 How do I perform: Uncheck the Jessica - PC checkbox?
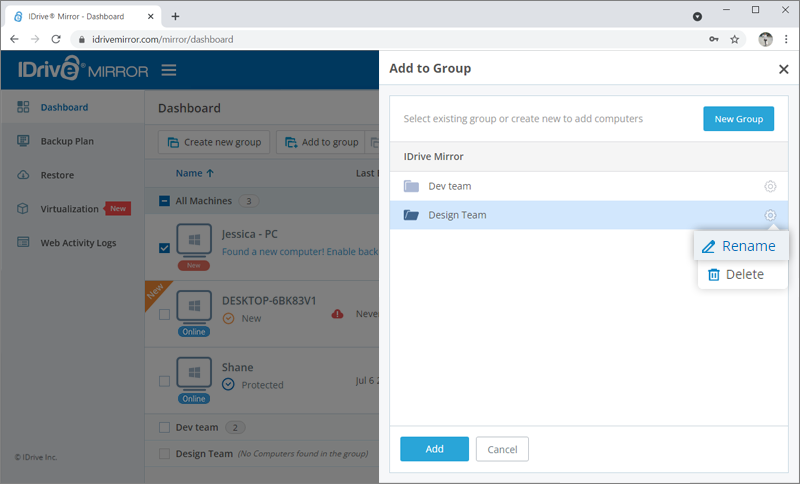(x=165, y=248)
